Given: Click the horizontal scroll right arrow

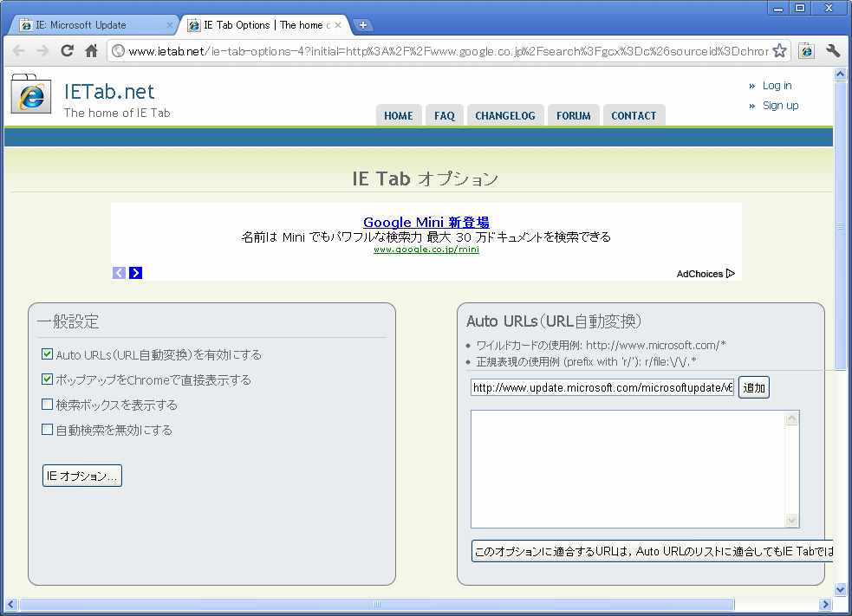Looking at the screenshot, I should pos(826,604).
